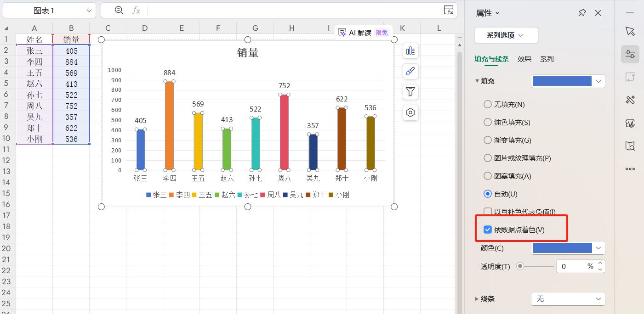This screenshot has width=644, height=314.
Task: Enable 以互补色代表负值 checkbox
Action: coord(488,212)
